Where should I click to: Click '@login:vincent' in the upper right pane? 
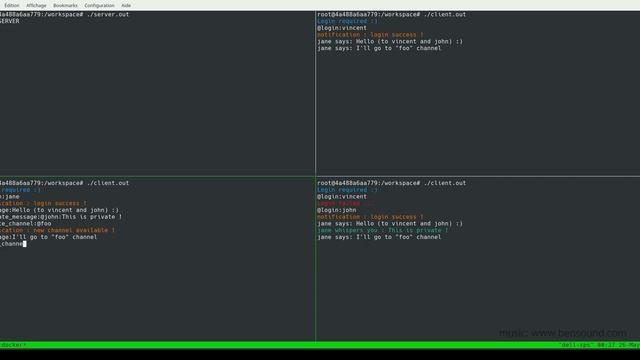(x=342, y=28)
